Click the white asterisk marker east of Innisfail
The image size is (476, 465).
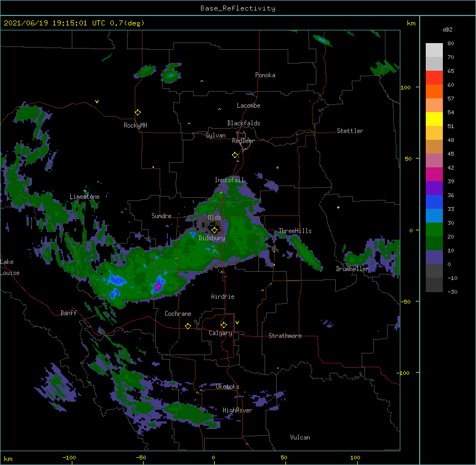pos(277,168)
